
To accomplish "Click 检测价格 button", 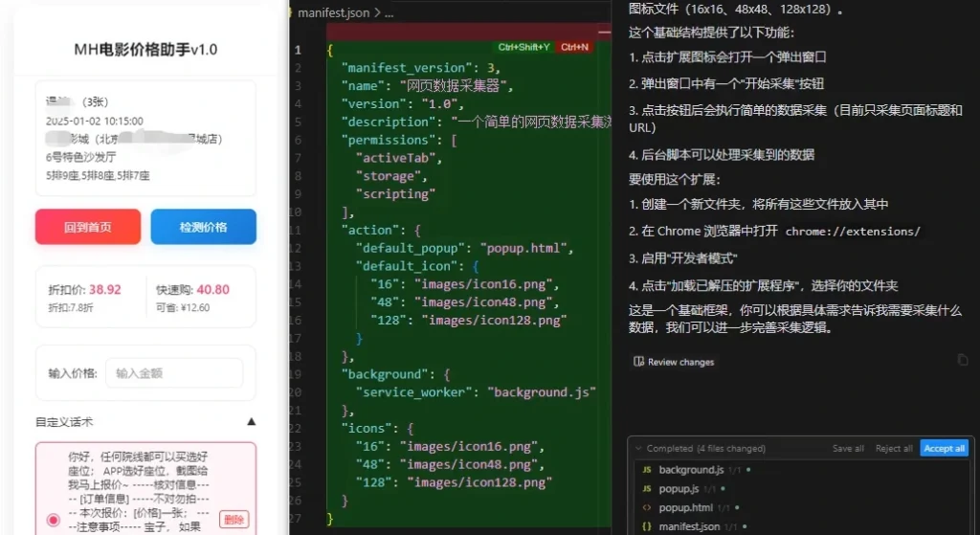I will pos(203,227).
